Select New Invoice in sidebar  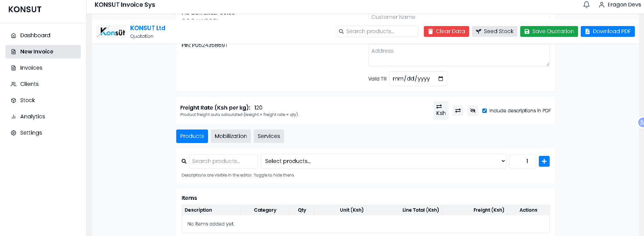coord(43,52)
